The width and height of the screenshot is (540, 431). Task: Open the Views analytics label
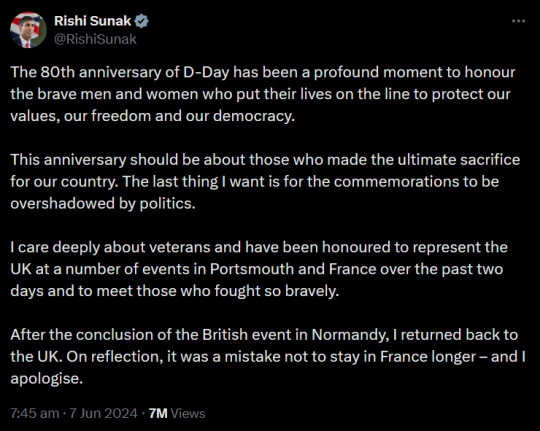point(188,413)
